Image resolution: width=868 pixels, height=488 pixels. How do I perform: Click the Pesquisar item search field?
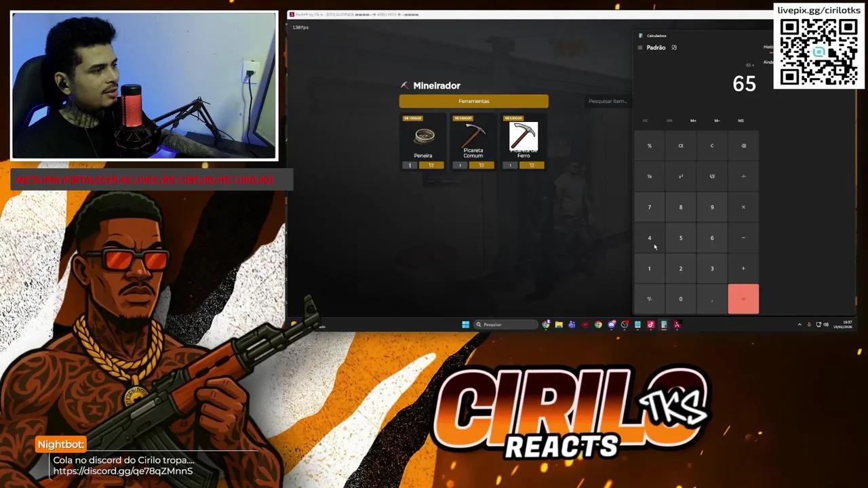tap(608, 100)
